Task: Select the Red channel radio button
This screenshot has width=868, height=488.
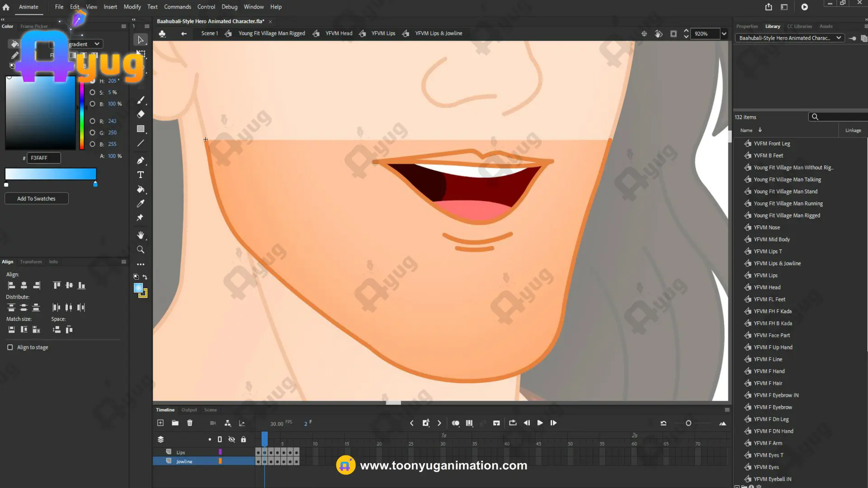Action: point(93,121)
